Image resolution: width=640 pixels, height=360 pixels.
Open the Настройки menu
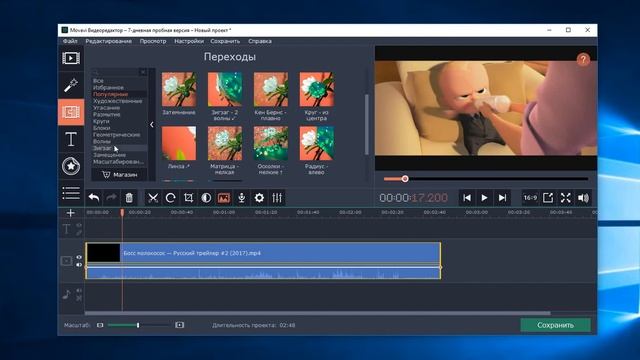click(189, 41)
